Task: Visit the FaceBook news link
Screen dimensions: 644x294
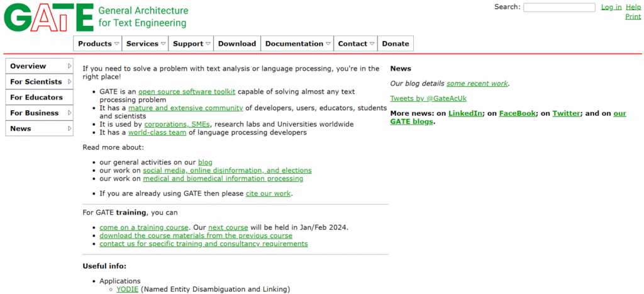Action: point(518,113)
